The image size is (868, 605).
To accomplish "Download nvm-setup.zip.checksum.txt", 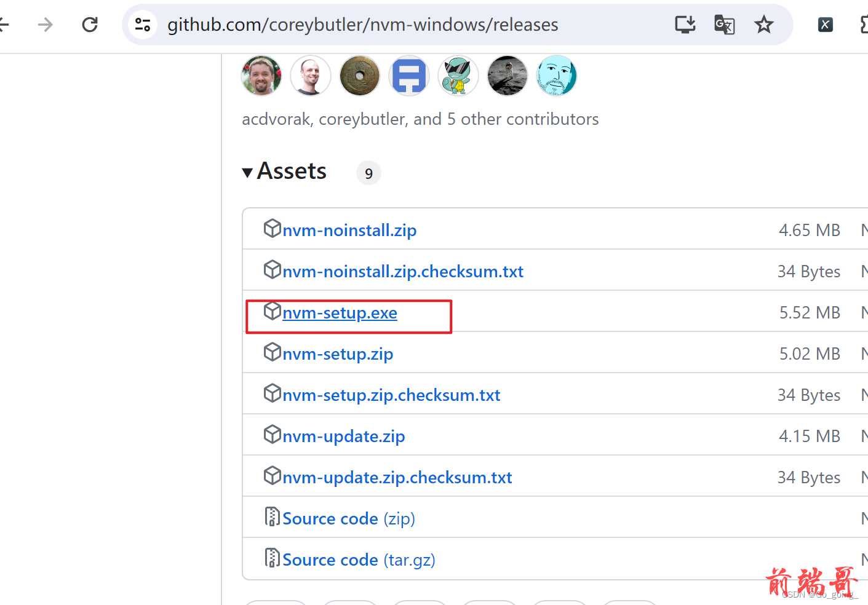I will click(391, 395).
